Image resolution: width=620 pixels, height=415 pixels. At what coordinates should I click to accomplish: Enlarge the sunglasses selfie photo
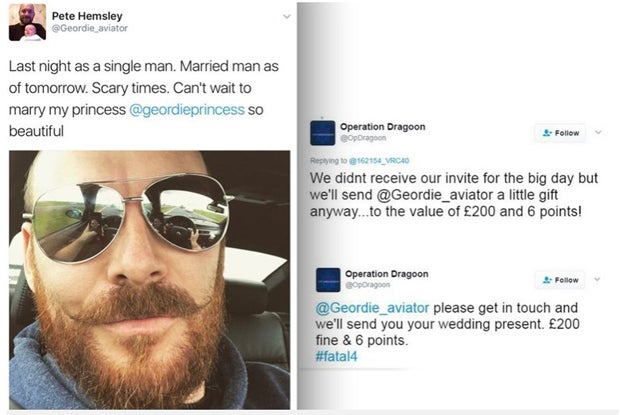149,279
